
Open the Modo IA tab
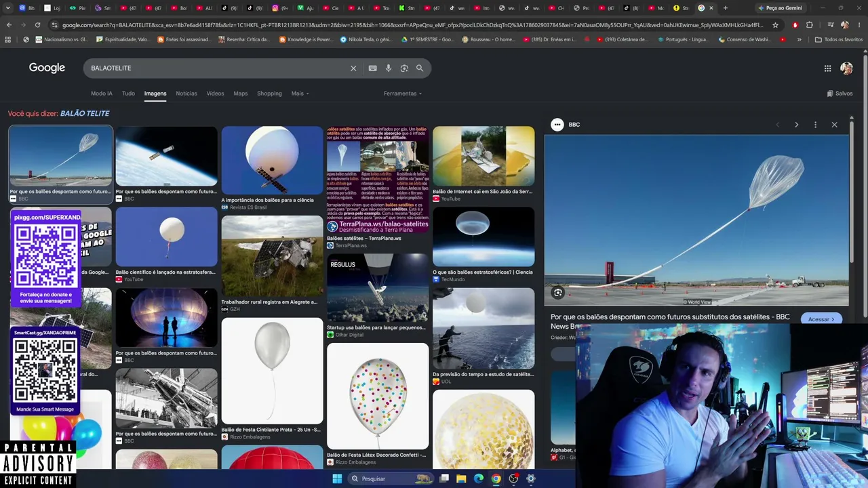(x=102, y=94)
